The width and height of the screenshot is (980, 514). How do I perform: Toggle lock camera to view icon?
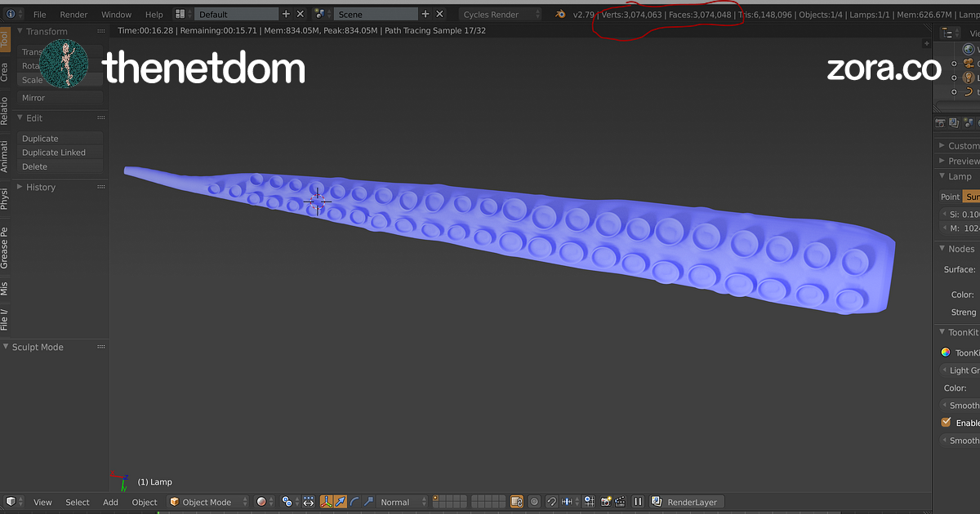516,502
